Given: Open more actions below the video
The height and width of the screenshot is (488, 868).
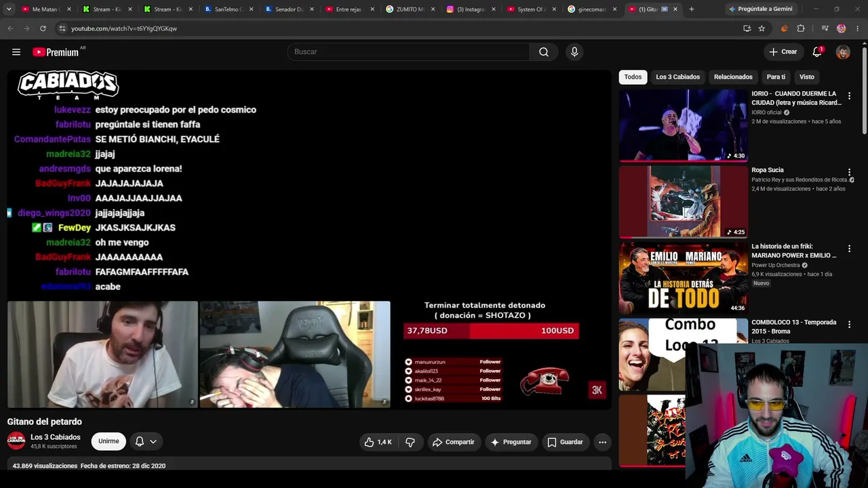Looking at the screenshot, I should coord(602,442).
